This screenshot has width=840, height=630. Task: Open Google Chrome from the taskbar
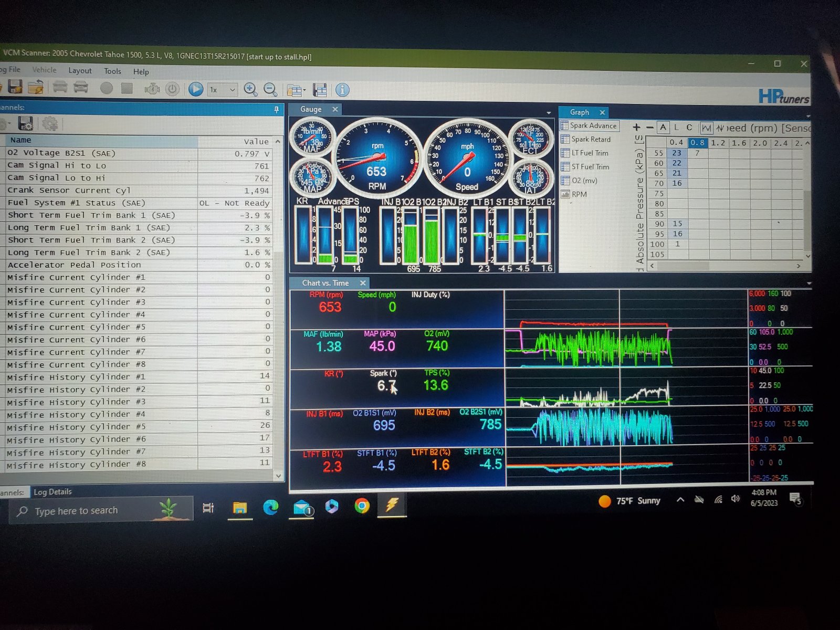pos(362,506)
